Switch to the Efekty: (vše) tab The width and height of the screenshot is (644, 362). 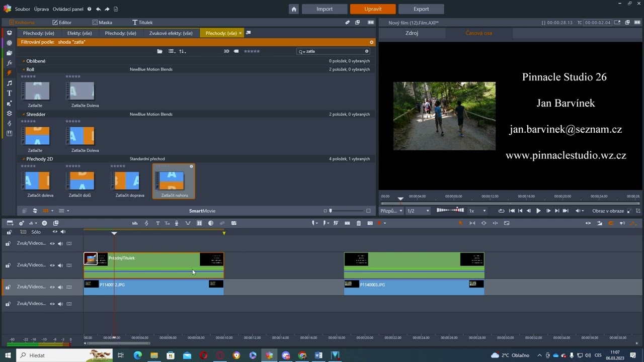click(x=79, y=33)
